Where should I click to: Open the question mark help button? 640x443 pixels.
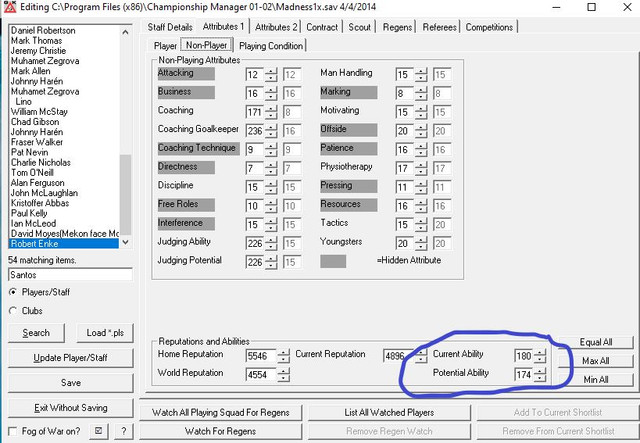(x=123, y=431)
